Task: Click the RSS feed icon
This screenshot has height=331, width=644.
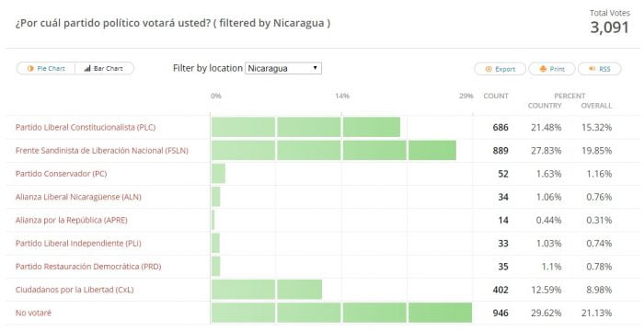Action: coord(592,69)
